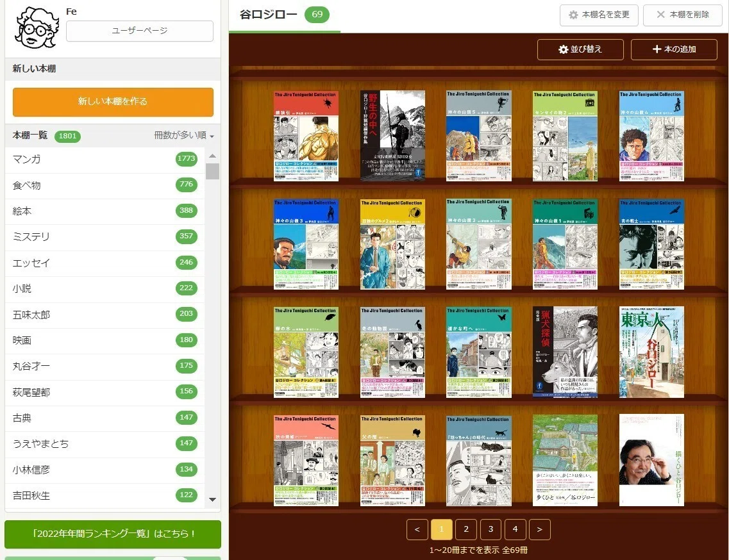Click the 本棚名を変更 button

coord(599,15)
